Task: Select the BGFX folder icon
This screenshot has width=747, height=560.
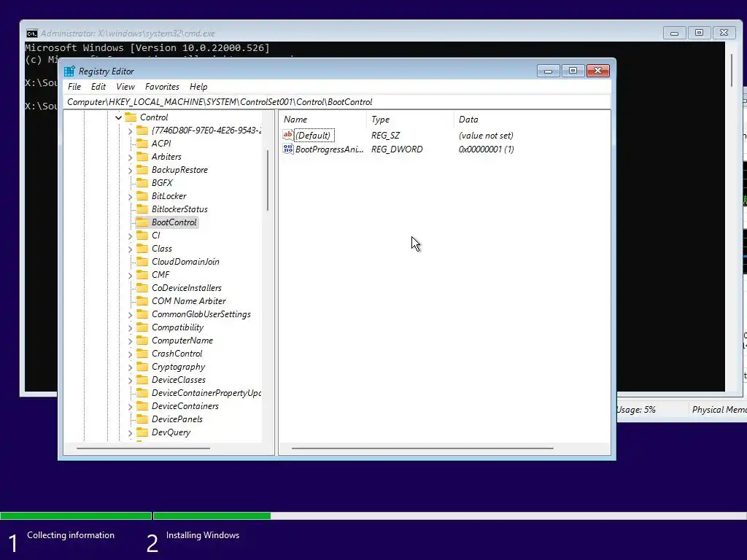Action: (142, 183)
